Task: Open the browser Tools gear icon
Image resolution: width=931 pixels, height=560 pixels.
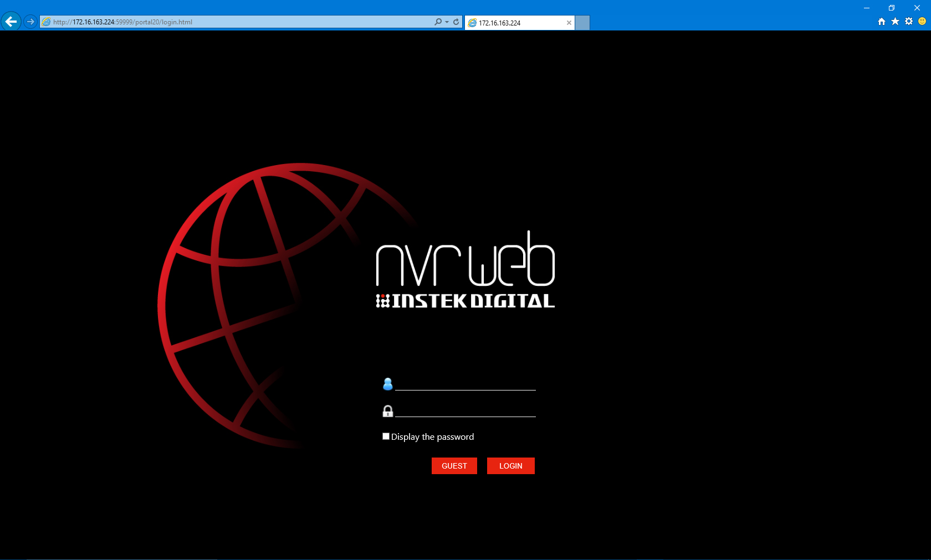Action: (909, 22)
